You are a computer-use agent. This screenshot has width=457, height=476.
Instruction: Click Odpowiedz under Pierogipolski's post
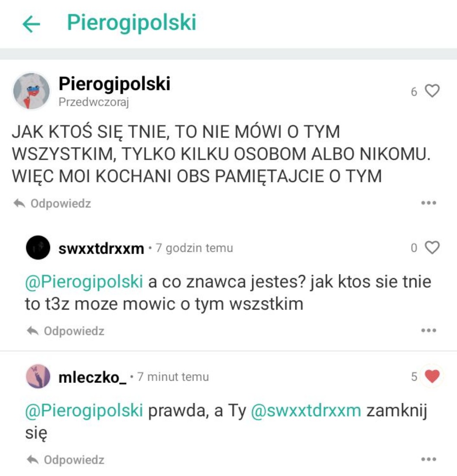coord(52,204)
